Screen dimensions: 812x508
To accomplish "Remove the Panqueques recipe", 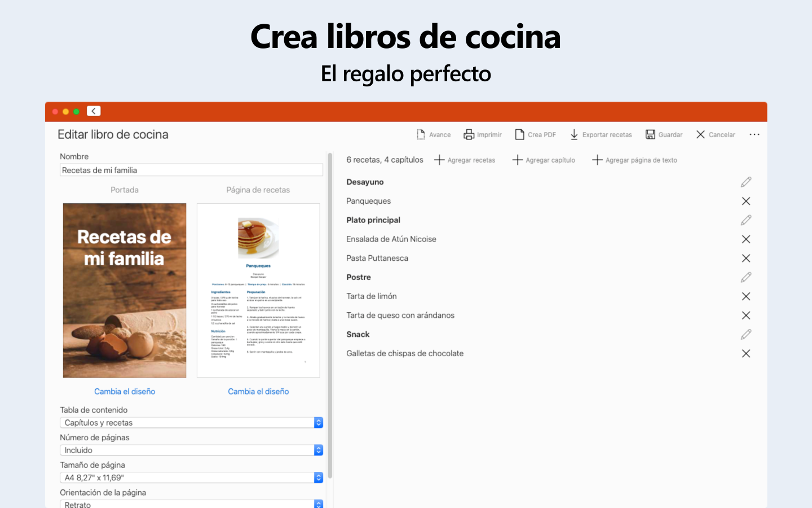I will [746, 201].
